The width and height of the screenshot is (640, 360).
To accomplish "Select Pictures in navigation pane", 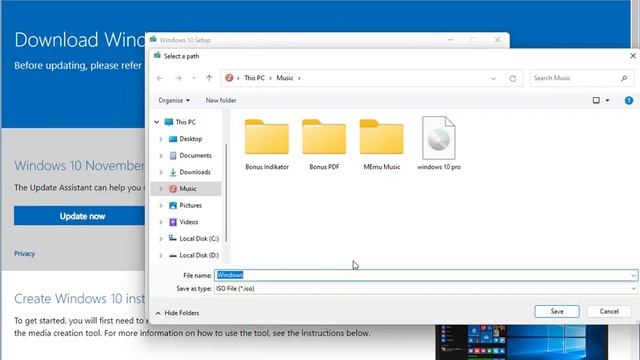I will click(x=191, y=205).
